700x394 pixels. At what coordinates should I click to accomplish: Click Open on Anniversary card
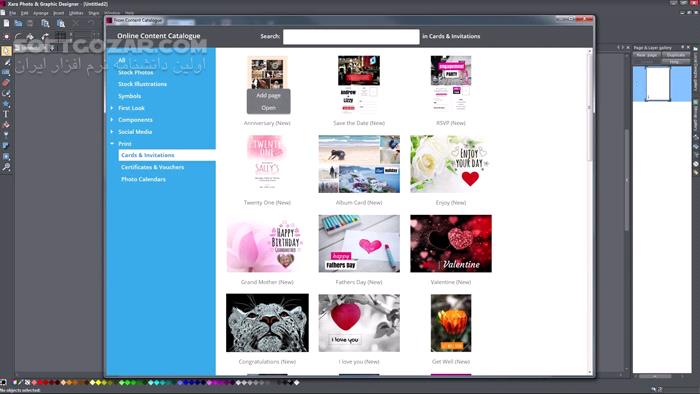[268, 108]
